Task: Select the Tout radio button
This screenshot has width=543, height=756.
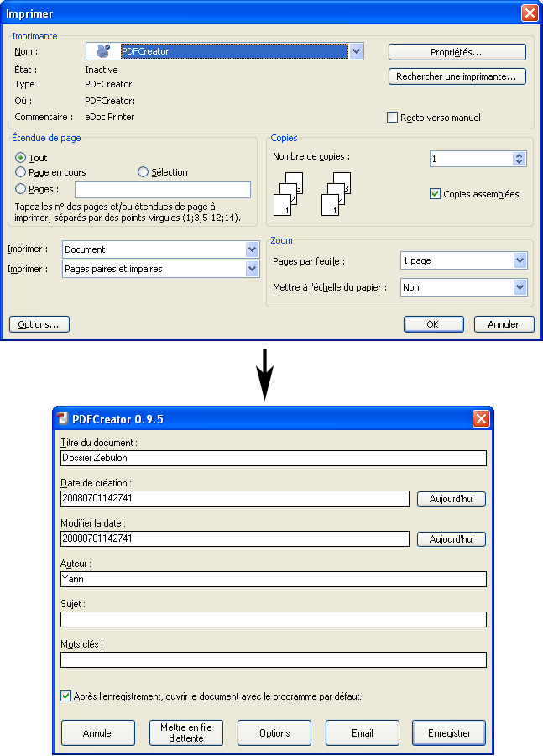Action: (x=20, y=158)
